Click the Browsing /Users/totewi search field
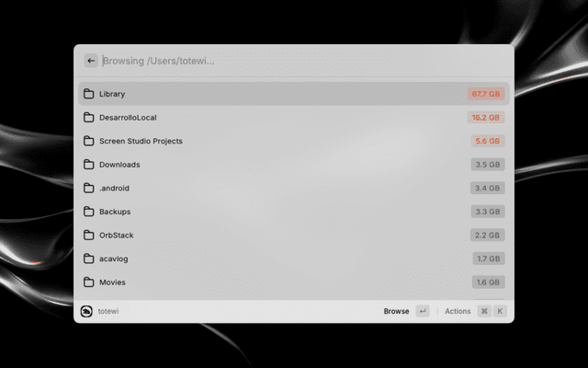This screenshot has width=588, height=368. [304, 61]
